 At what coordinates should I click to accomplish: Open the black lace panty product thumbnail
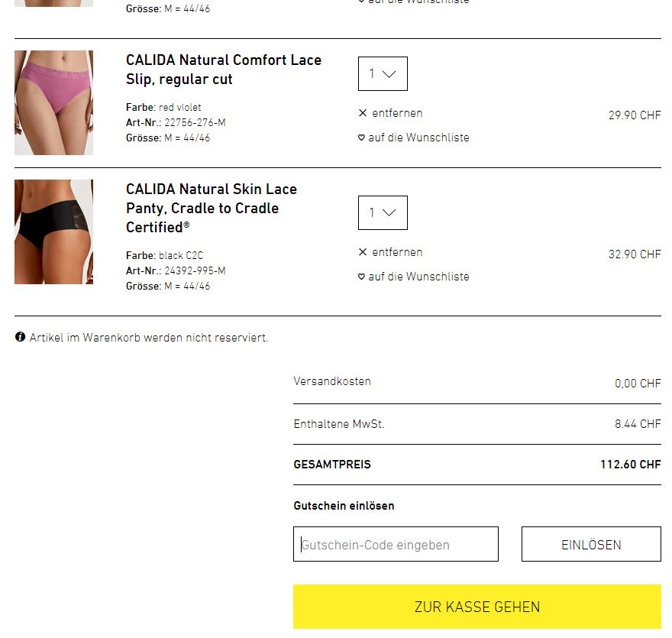[x=53, y=232]
